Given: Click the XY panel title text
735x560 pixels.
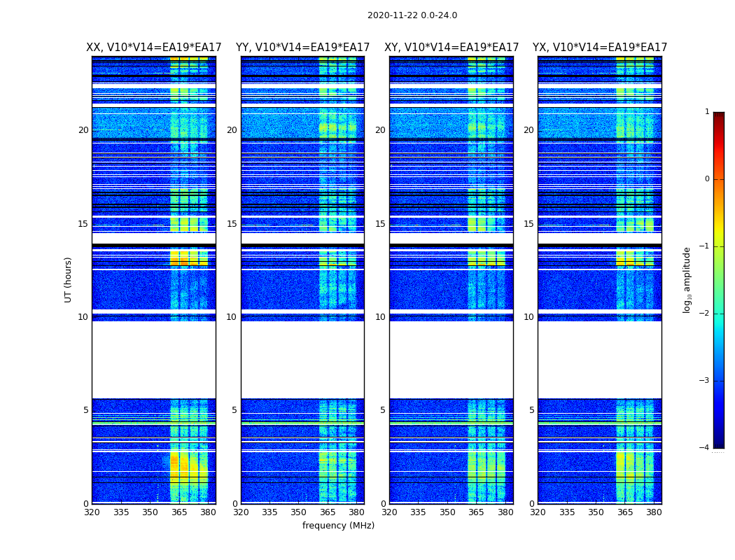Looking at the screenshot, I should [x=451, y=48].
